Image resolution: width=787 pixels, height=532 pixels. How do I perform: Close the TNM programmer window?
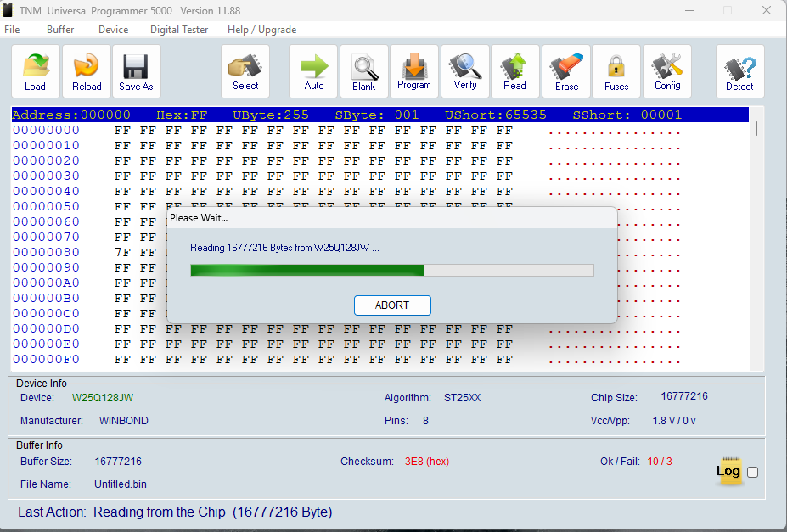tap(767, 10)
